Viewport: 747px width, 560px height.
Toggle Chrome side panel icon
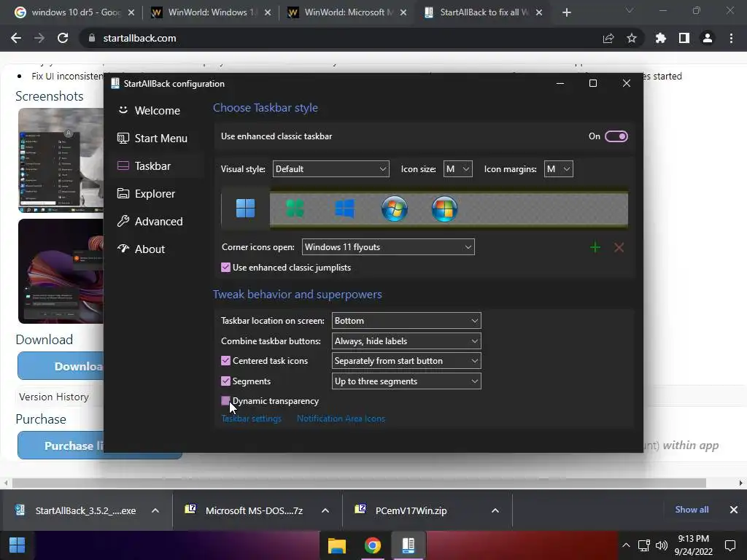click(684, 38)
